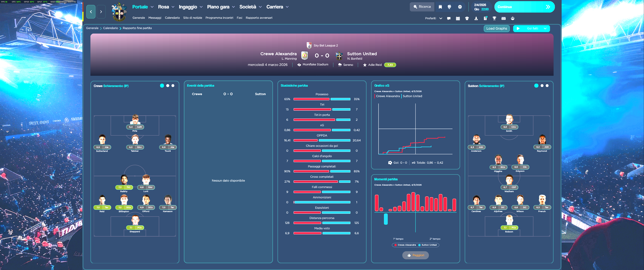The width and height of the screenshot is (644, 270).
Task: Open Calendario breadcrumb
Action: [x=110, y=28]
